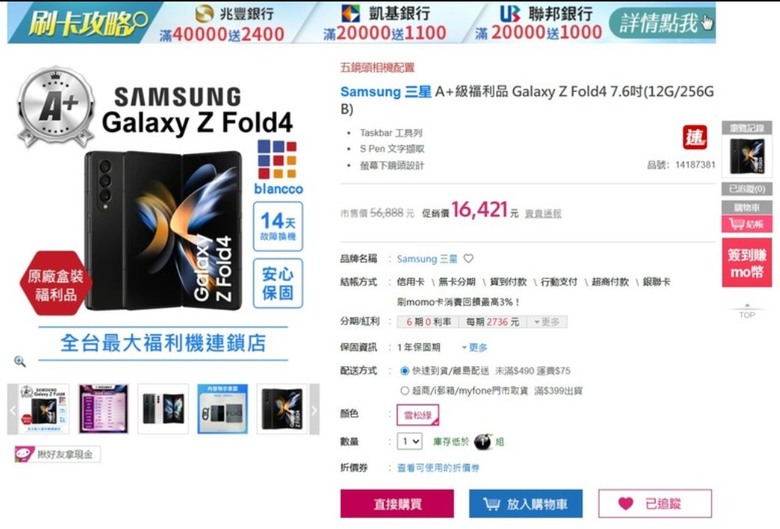Click the red 速 fast-delivery badge
This screenshot has height=529, width=780.
point(694,137)
